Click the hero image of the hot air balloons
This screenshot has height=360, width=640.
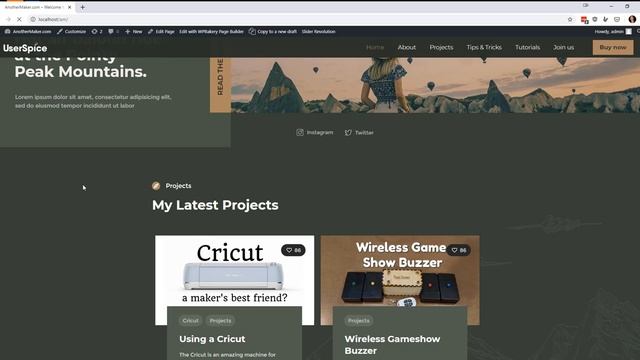coord(435,84)
